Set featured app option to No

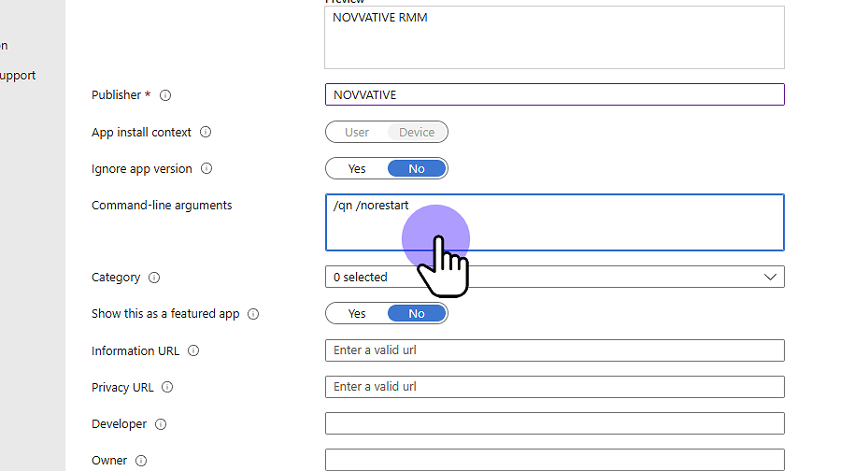point(417,314)
